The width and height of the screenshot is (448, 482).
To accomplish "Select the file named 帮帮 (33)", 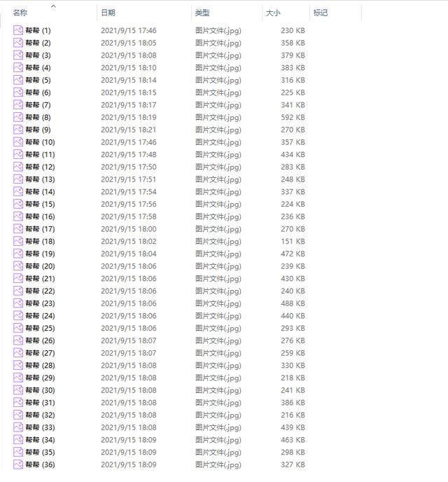I will pyautogui.click(x=40, y=427).
